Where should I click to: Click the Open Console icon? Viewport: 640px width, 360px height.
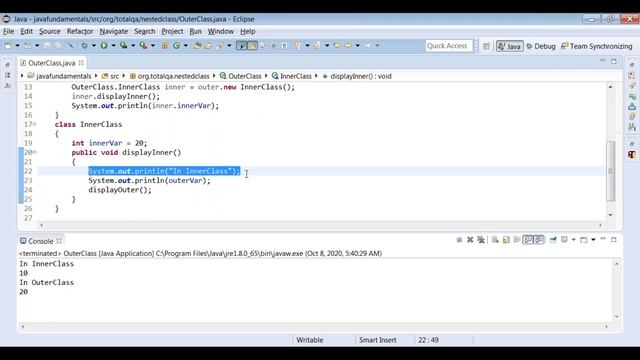(x=584, y=240)
